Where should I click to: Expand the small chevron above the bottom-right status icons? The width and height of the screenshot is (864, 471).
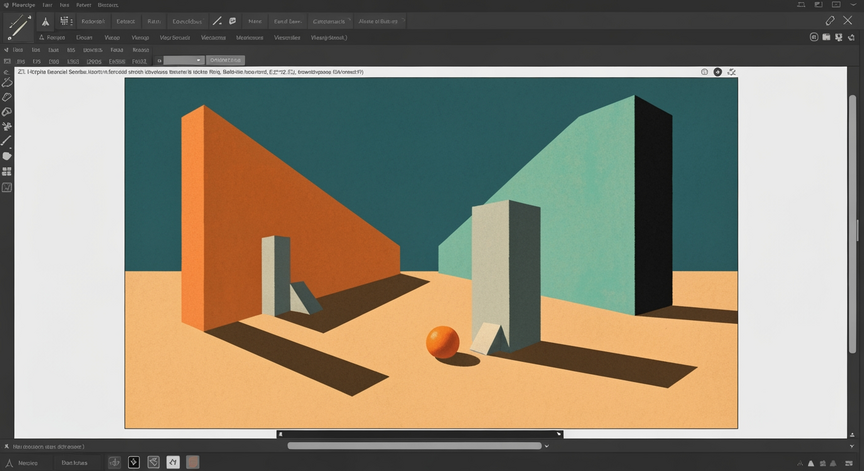[852, 447]
